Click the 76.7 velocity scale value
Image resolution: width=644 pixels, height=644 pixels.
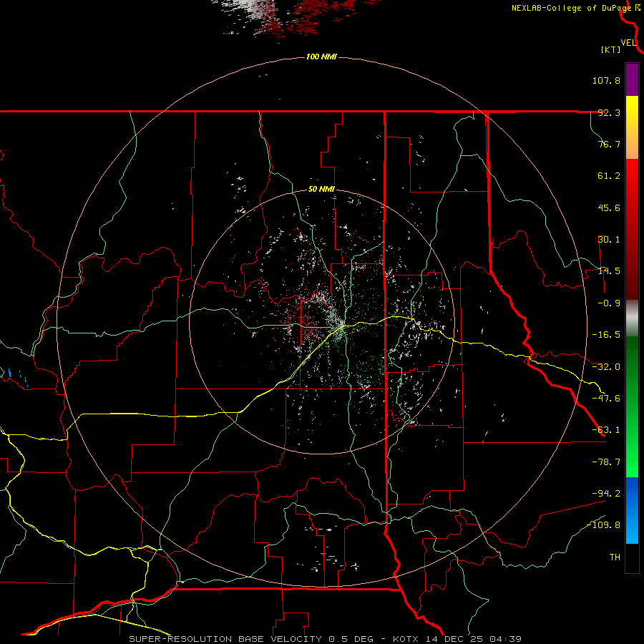[609, 144]
